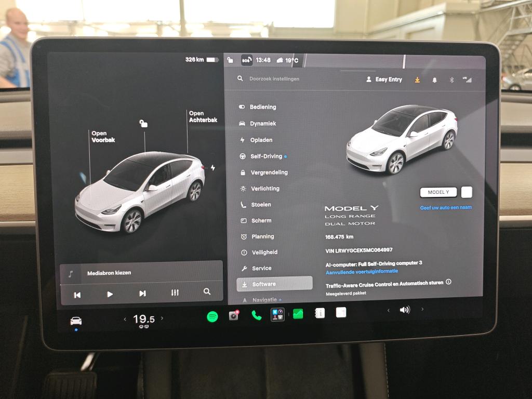Raise volume with right chevron
The height and width of the screenshot is (399, 532).
[x=422, y=309]
